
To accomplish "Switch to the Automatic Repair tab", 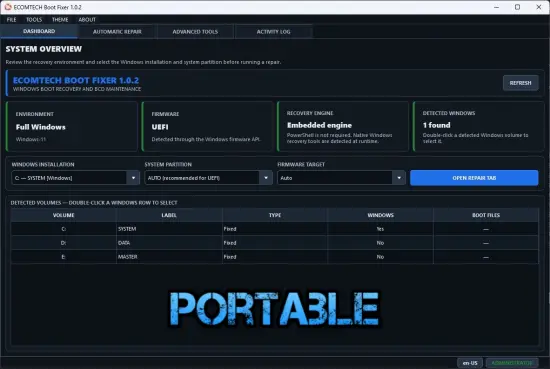I will point(117,32).
